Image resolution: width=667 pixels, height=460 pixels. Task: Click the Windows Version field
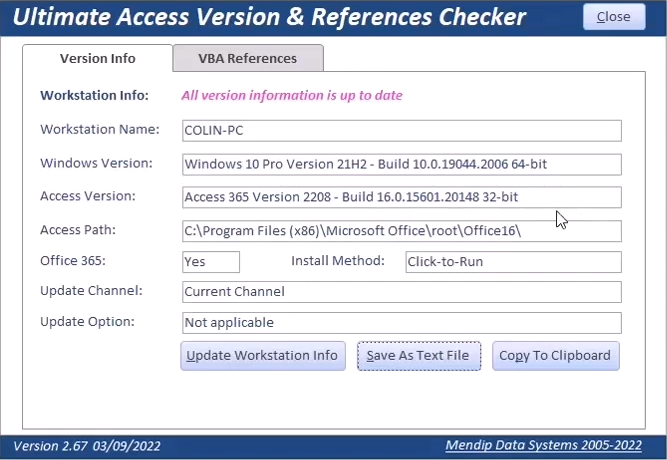click(x=402, y=164)
